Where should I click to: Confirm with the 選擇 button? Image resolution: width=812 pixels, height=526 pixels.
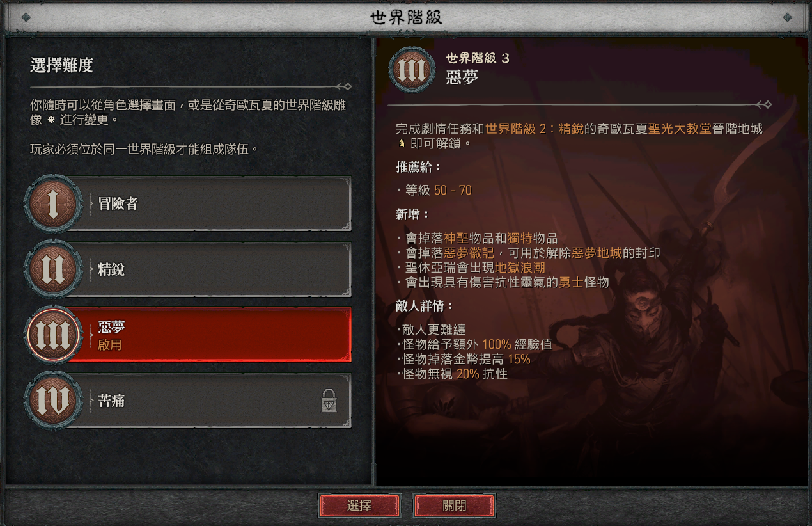tap(359, 506)
